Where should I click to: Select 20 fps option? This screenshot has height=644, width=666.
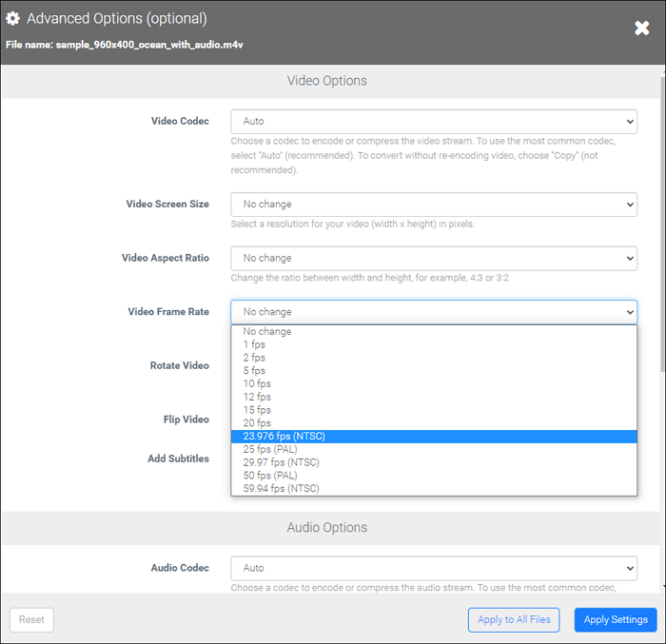click(x=257, y=423)
